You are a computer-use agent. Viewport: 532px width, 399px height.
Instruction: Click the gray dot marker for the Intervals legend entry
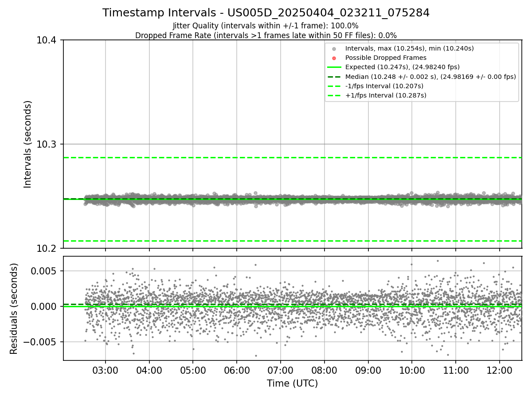tap(334, 49)
